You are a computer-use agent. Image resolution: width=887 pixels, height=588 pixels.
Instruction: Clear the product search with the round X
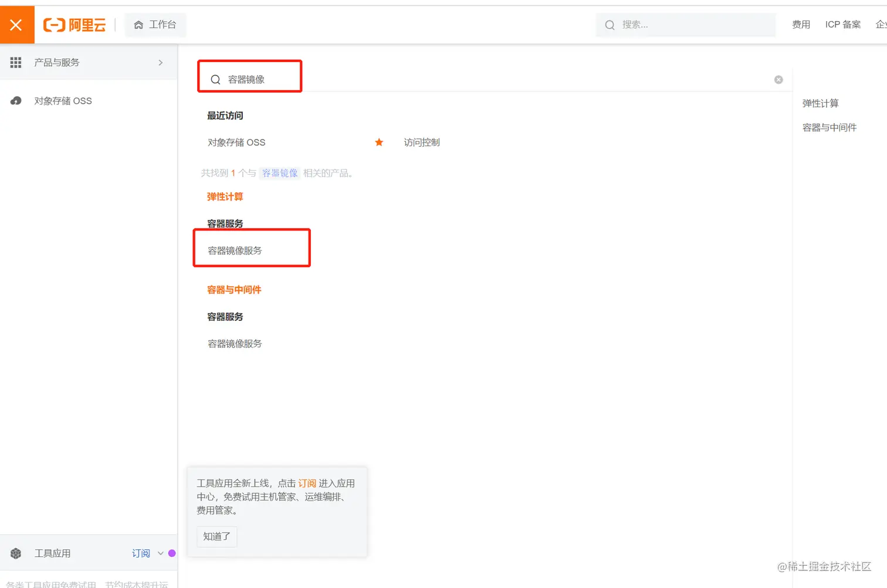point(778,80)
